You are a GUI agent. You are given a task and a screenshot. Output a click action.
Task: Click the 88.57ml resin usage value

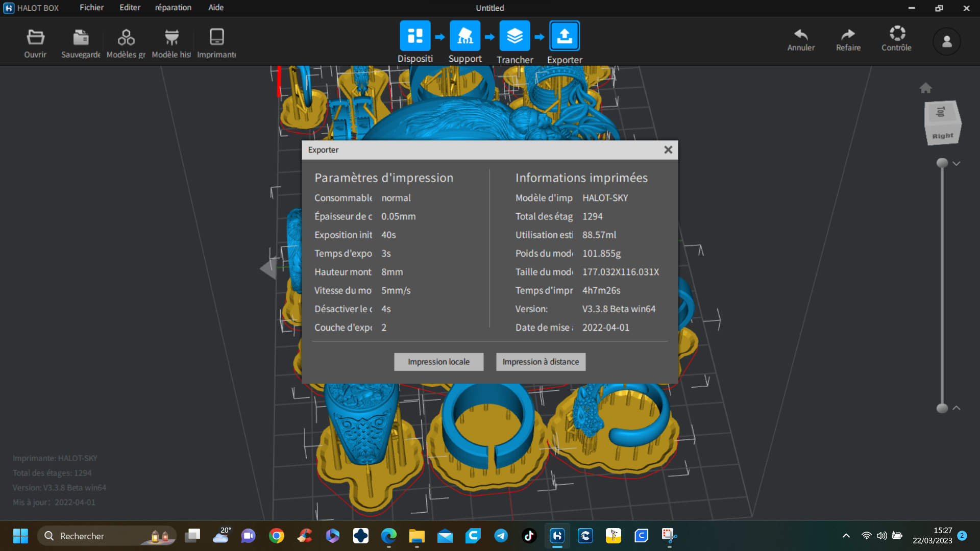599,235
